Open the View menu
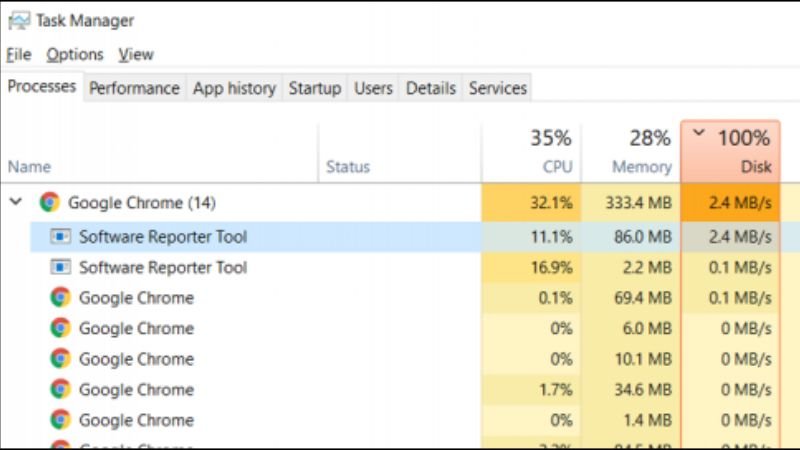The height and width of the screenshot is (450, 800). point(136,55)
